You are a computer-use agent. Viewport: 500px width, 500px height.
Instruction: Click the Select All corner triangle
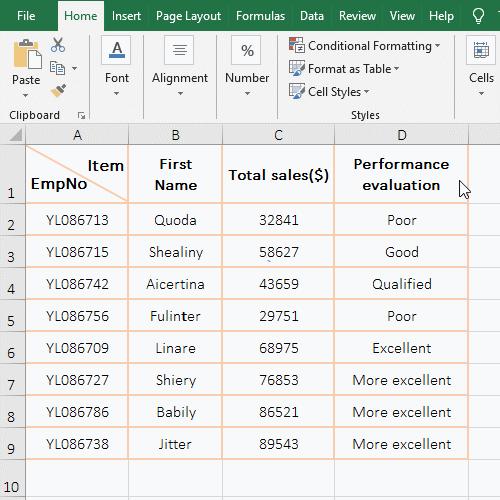click(15, 135)
